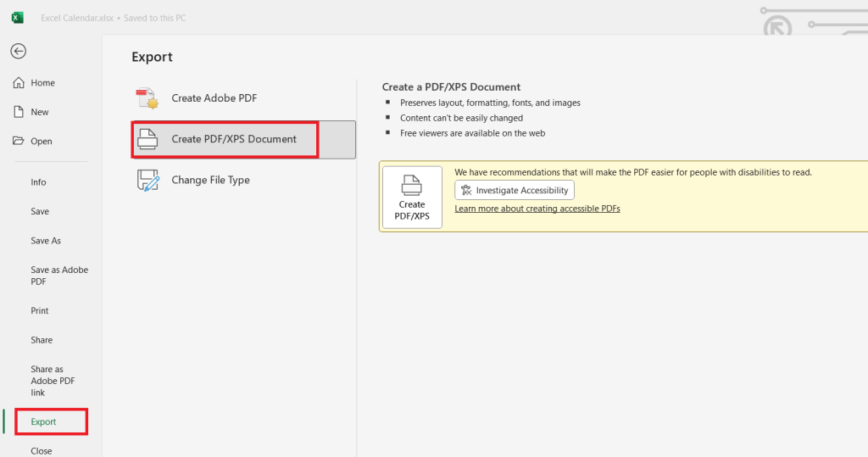Go to the Print page
The image size is (868, 457).
point(40,311)
